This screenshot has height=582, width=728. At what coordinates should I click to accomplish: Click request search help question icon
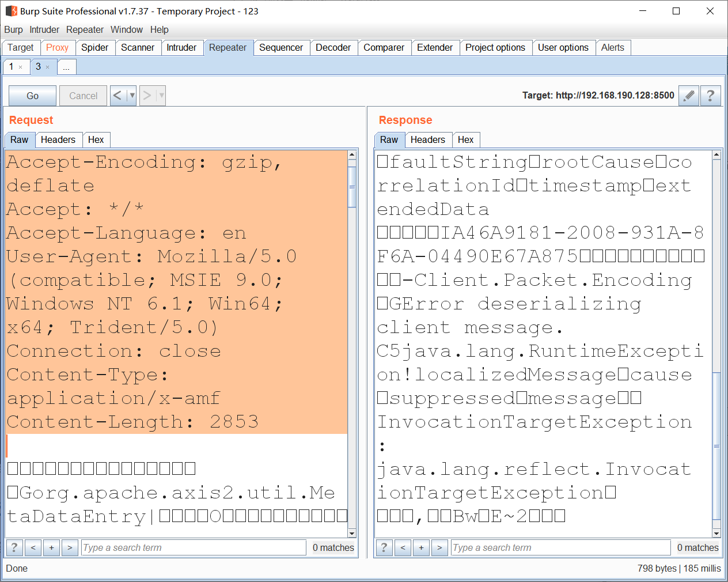pyautogui.click(x=14, y=547)
